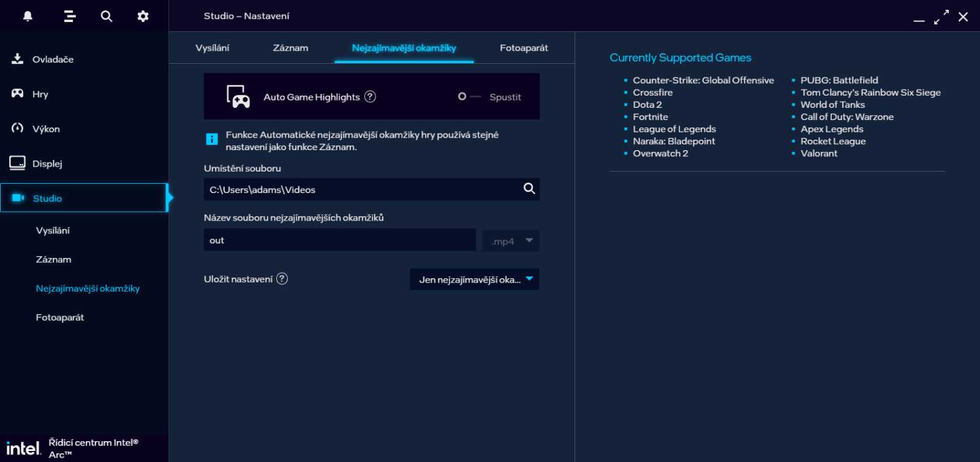Click the Hry gamepad icon

pos(18,93)
